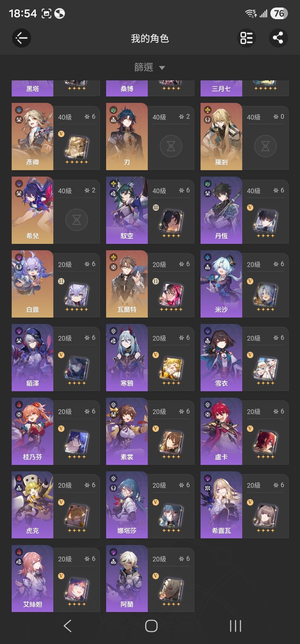This screenshot has height=644, width=300.
Task: Tap the empty light cone slot for 希兒
Action: click(x=76, y=220)
